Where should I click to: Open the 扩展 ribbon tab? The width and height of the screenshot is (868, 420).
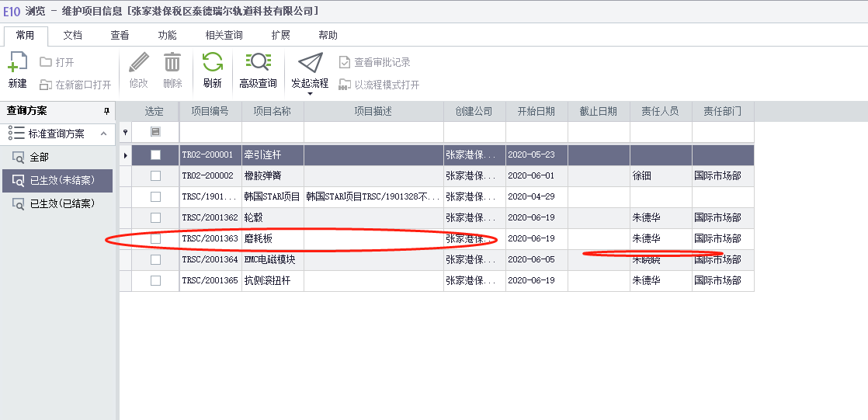point(280,36)
